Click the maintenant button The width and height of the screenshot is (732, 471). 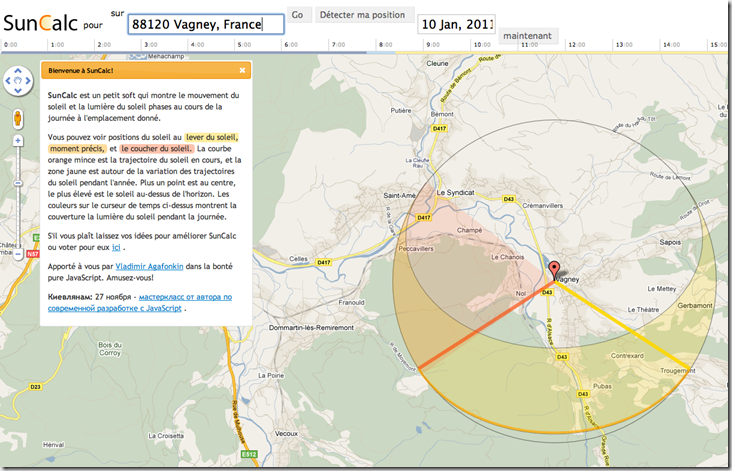tap(528, 35)
